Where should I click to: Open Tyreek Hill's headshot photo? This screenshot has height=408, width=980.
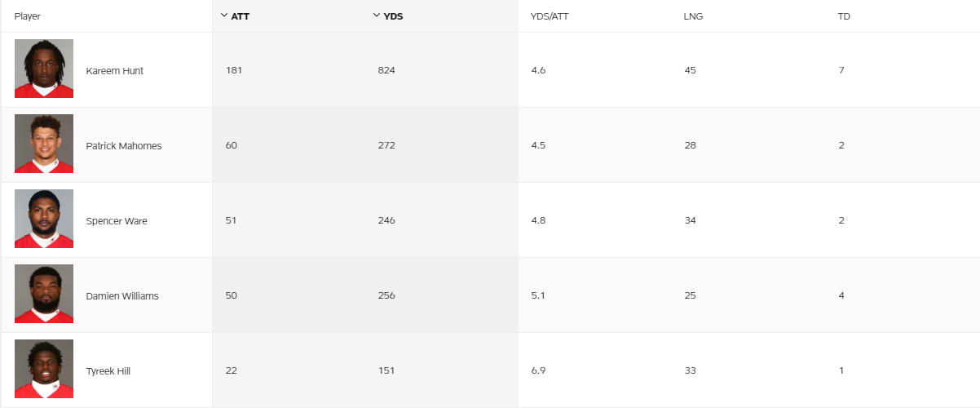44,369
